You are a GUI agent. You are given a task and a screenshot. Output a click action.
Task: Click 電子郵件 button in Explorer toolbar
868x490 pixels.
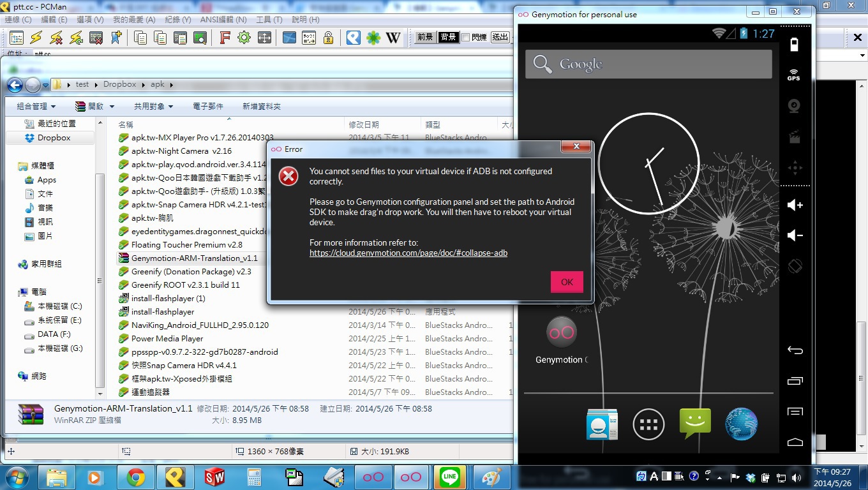(x=208, y=107)
